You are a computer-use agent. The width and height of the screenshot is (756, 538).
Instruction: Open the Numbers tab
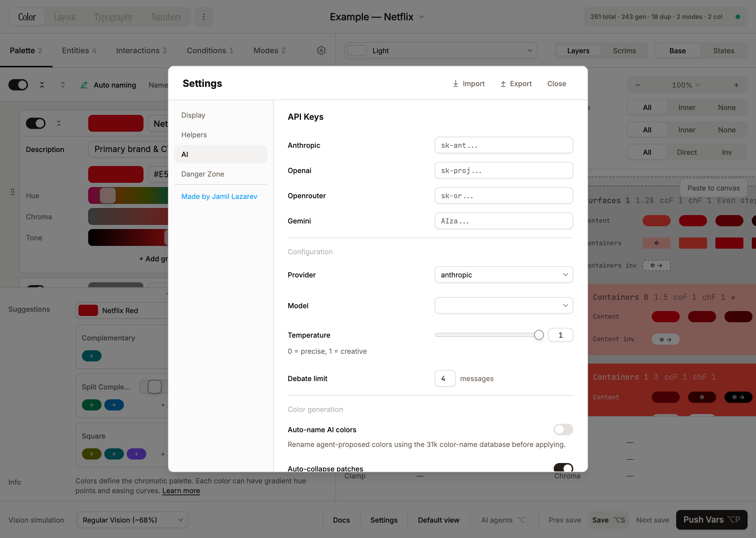click(166, 17)
